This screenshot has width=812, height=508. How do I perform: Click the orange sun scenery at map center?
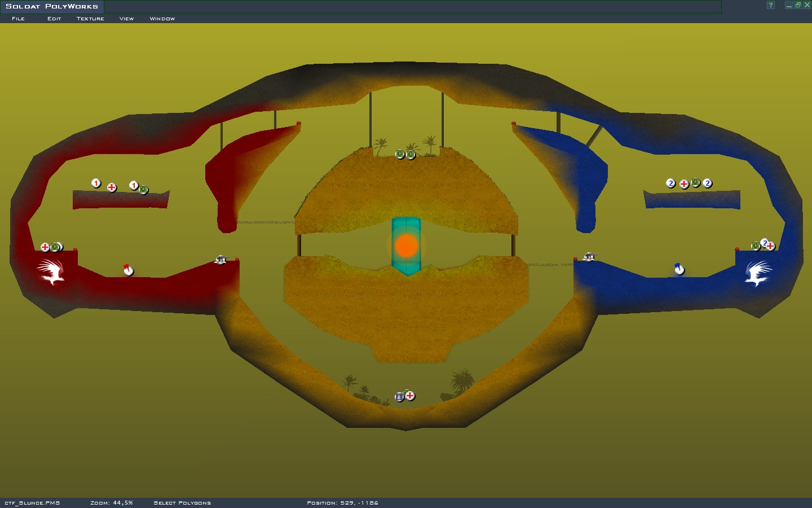pos(406,246)
